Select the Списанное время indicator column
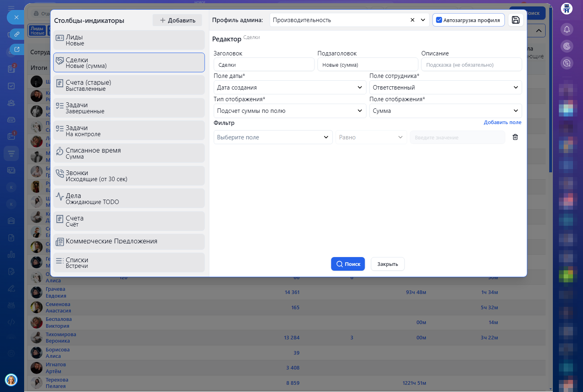 click(x=129, y=153)
